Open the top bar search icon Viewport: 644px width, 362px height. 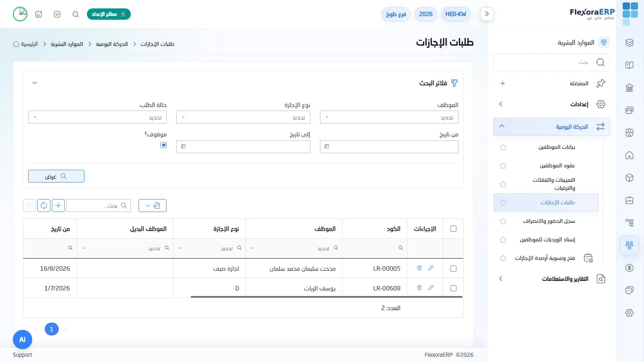tap(76, 14)
